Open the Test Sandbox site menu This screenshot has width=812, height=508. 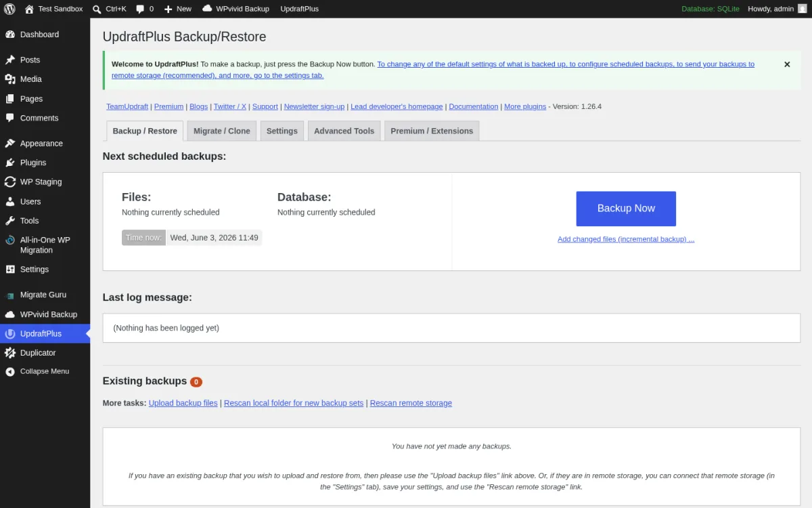coord(53,9)
